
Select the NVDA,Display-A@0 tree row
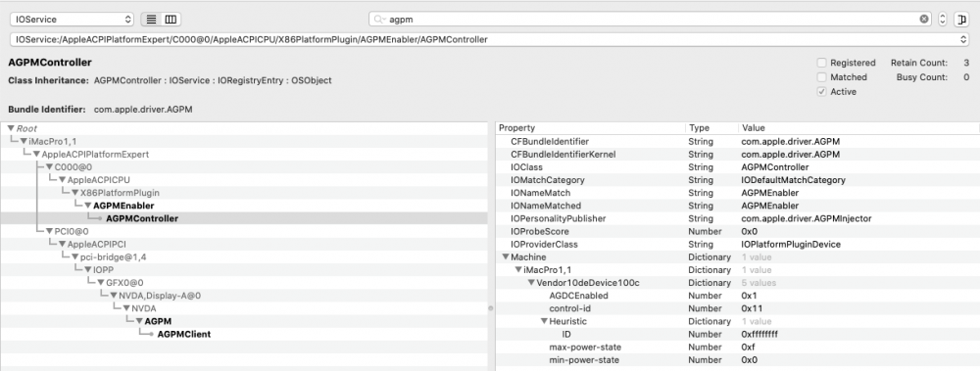point(244,296)
